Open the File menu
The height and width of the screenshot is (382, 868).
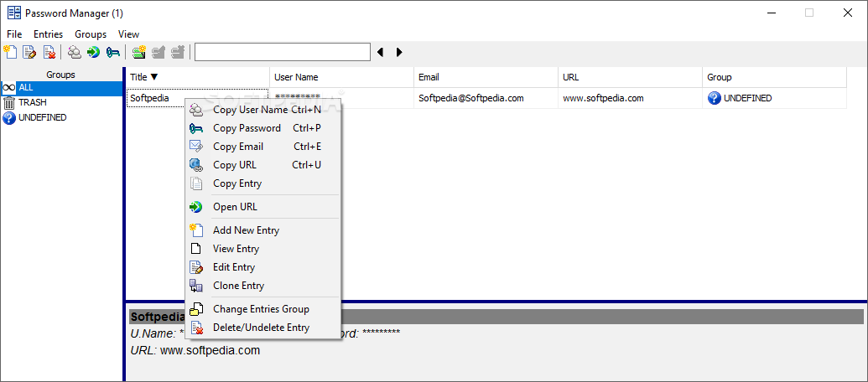(14, 34)
